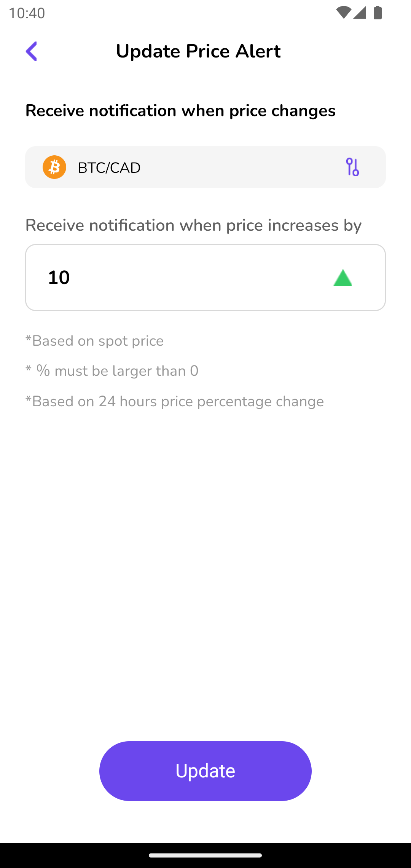411x868 pixels.
Task: Click the 10:40 status bar clock
Action: pos(27,13)
